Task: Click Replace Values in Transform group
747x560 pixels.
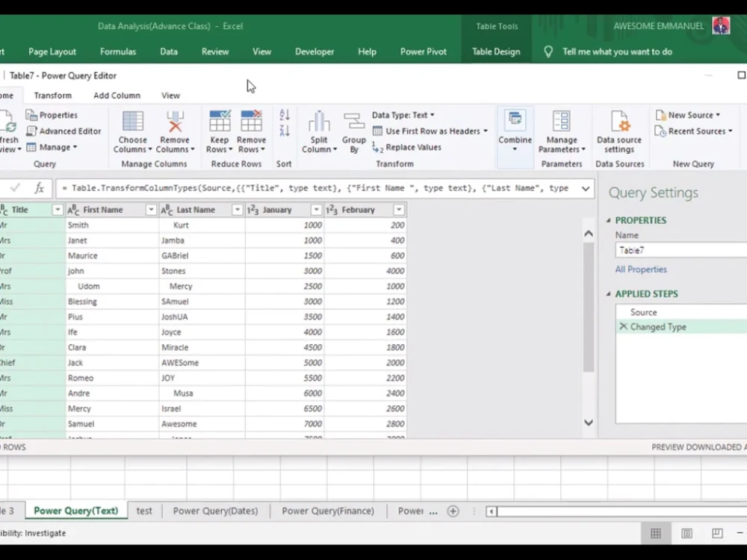Action: pos(407,147)
